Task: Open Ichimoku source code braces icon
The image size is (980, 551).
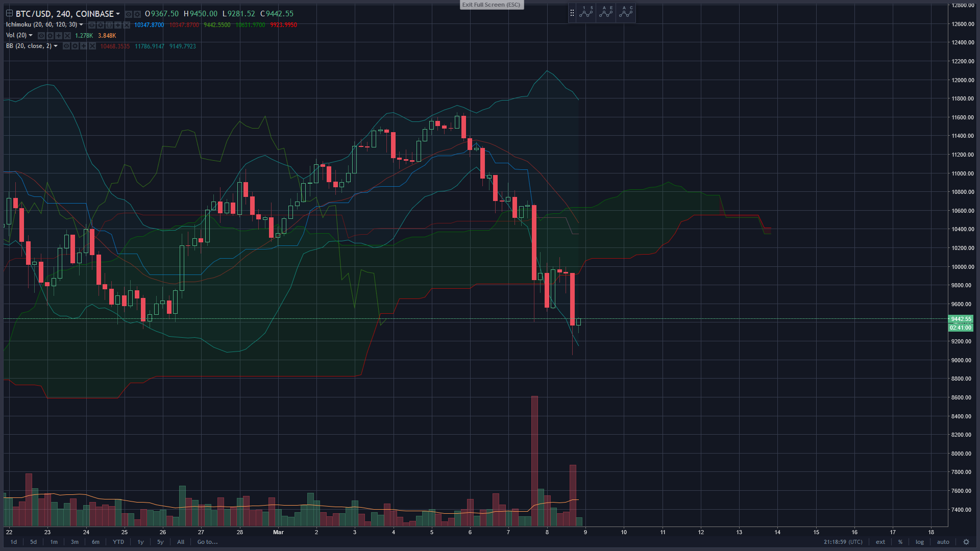Action: click(x=109, y=25)
